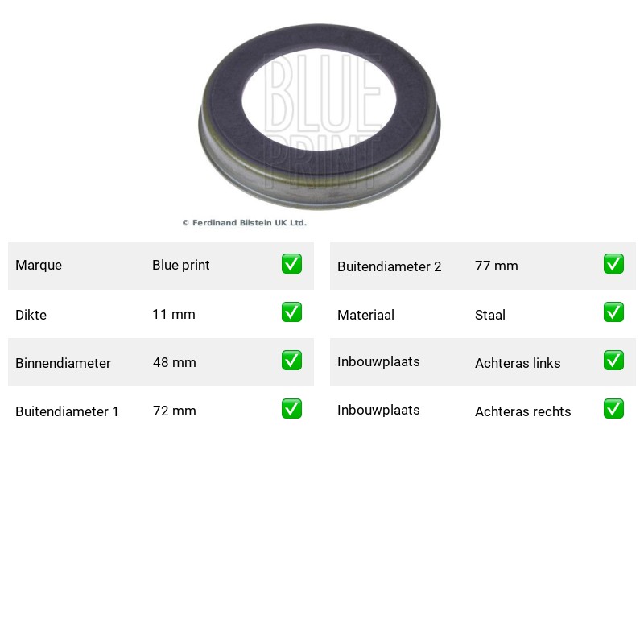
Task: Click the green checkmark next to 48 mm
Action: pos(291,360)
